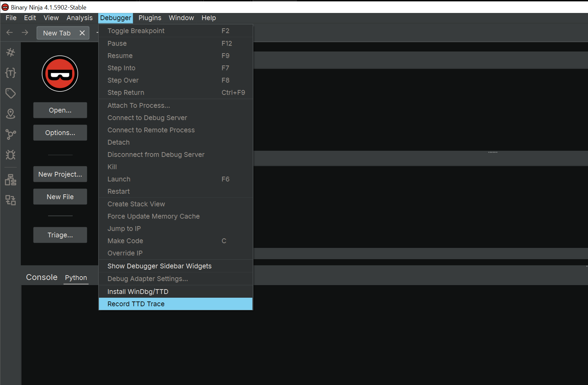This screenshot has width=588, height=385.
Task: Choose Create Stack View
Action: (176, 204)
